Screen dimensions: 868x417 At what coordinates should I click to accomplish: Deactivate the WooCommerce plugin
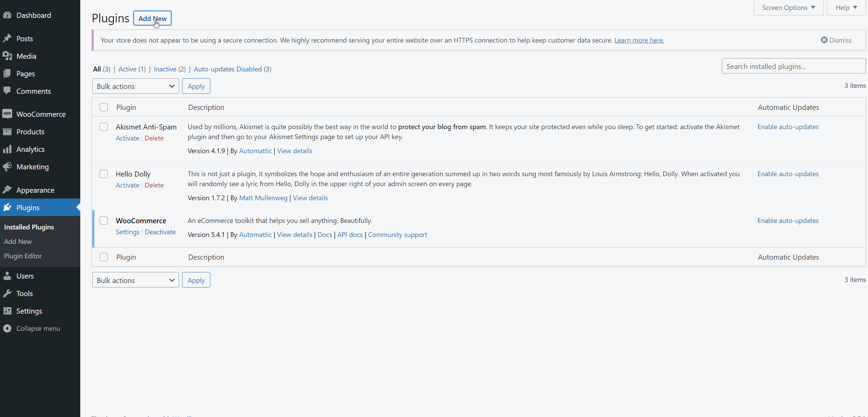160,232
